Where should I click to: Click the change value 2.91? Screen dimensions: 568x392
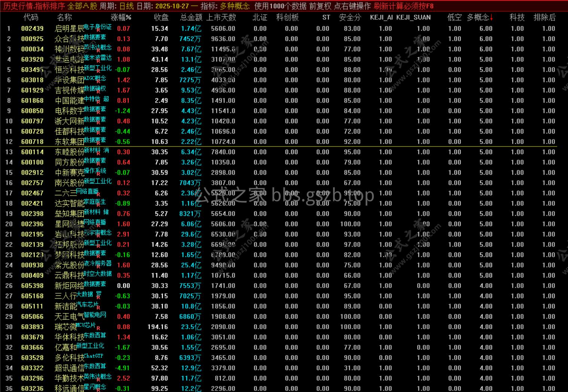pyautogui.click(x=123, y=234)
